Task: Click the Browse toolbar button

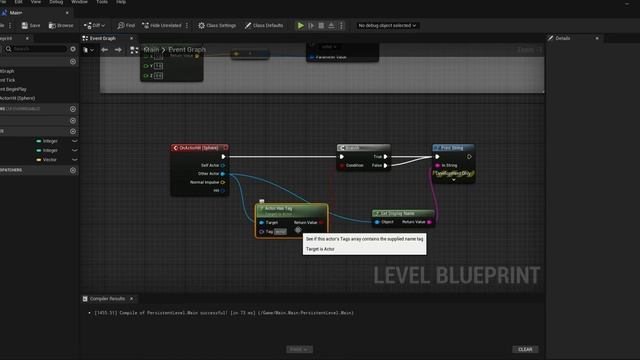Action: coord(61,25)
